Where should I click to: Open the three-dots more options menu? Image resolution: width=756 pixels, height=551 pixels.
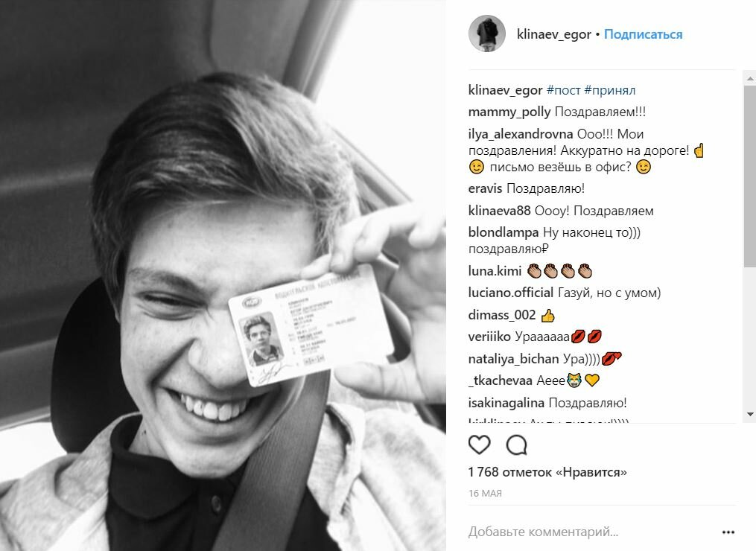tap(728, 532)
